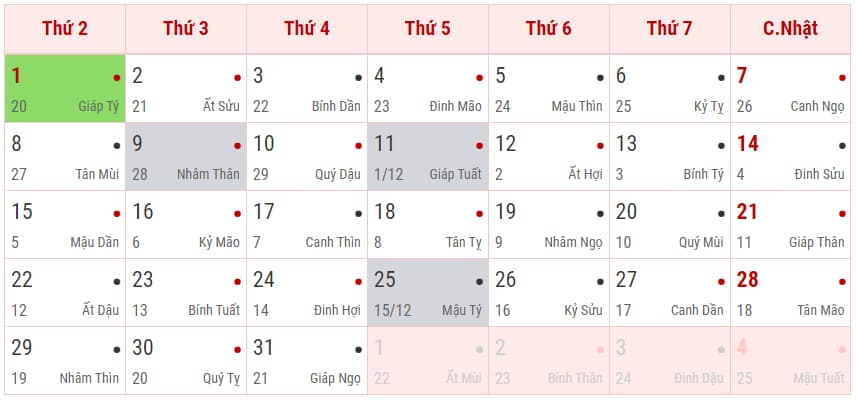Click the black dot beside day 19
Screen dimensions: 856x401
(x=601, y=213)
